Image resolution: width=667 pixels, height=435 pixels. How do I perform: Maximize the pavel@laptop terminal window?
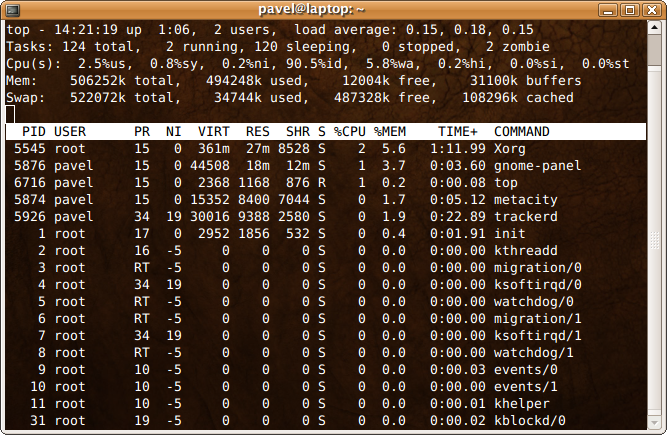(x=630, y=10)
